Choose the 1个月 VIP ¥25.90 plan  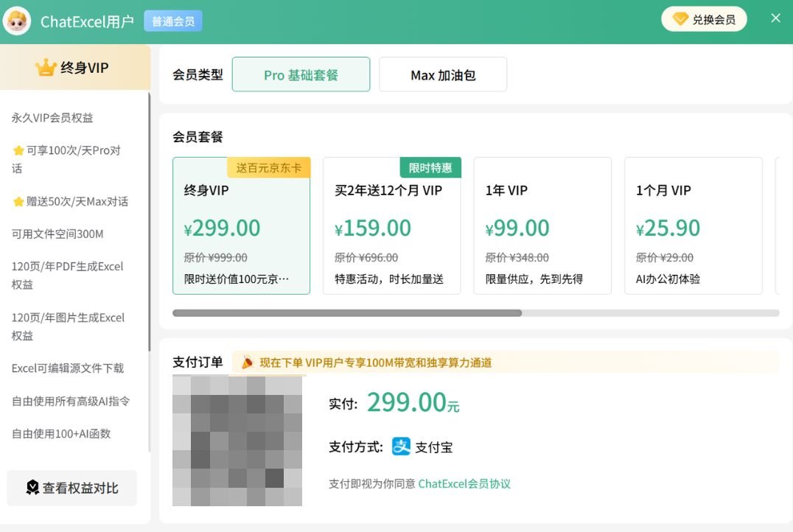693,225
